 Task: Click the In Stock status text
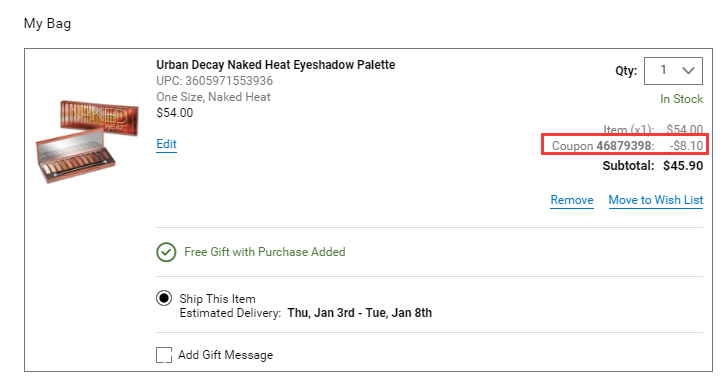click(682, 99)
